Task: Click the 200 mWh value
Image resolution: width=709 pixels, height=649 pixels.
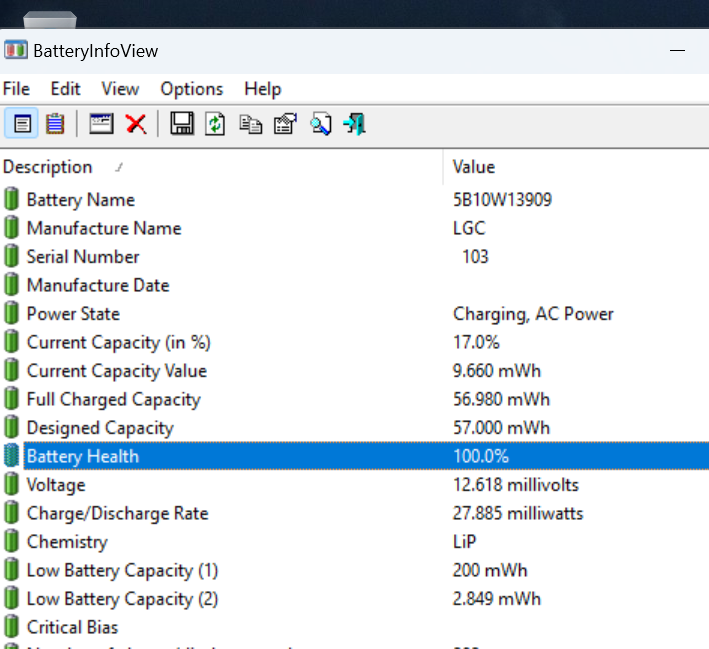Action: pos(490,570)
